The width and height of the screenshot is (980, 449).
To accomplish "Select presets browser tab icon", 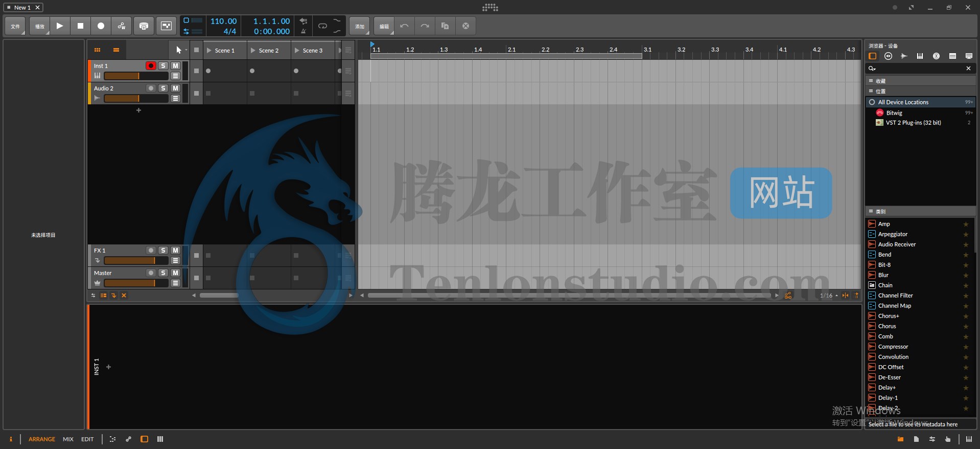I will click(888, 56).
